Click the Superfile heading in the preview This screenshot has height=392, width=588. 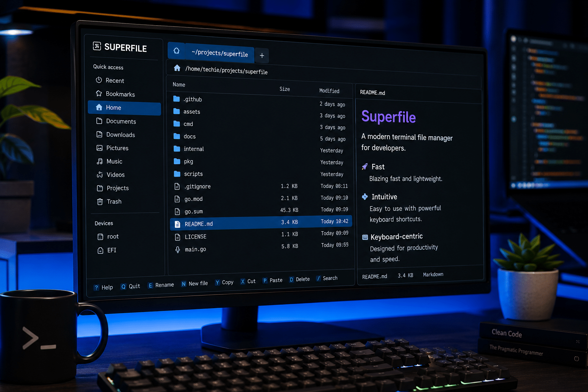click(x=389, y=117)
